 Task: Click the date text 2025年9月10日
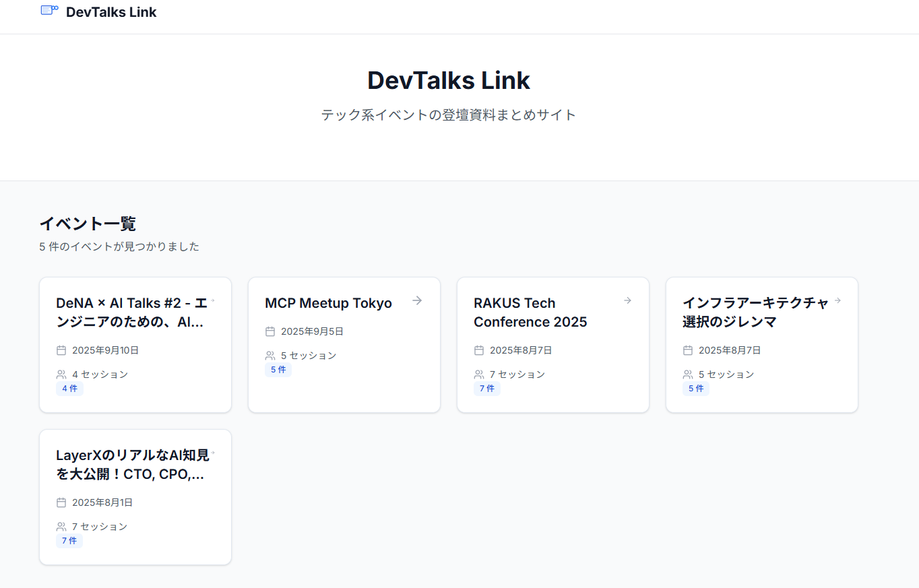pyautogui.click(x=106, y=350)
